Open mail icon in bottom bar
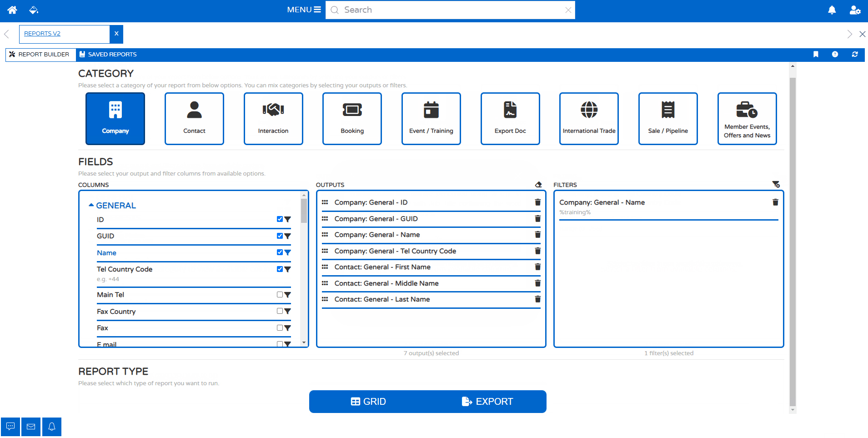This screenshot has height=438, width=868. coord(31,427)
